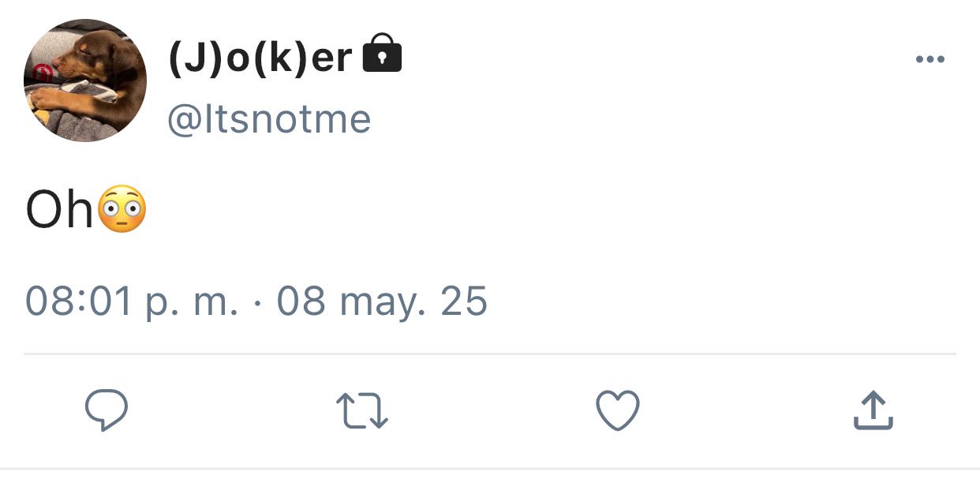Open the three-dot more options menu
The height and width of the screenshot is (483, 980).
pos(930,59)
